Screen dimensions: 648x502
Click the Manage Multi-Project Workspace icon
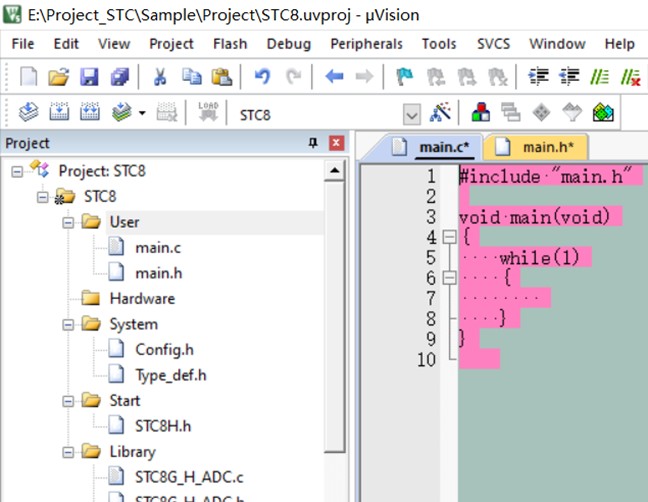[x=511, y=112]
